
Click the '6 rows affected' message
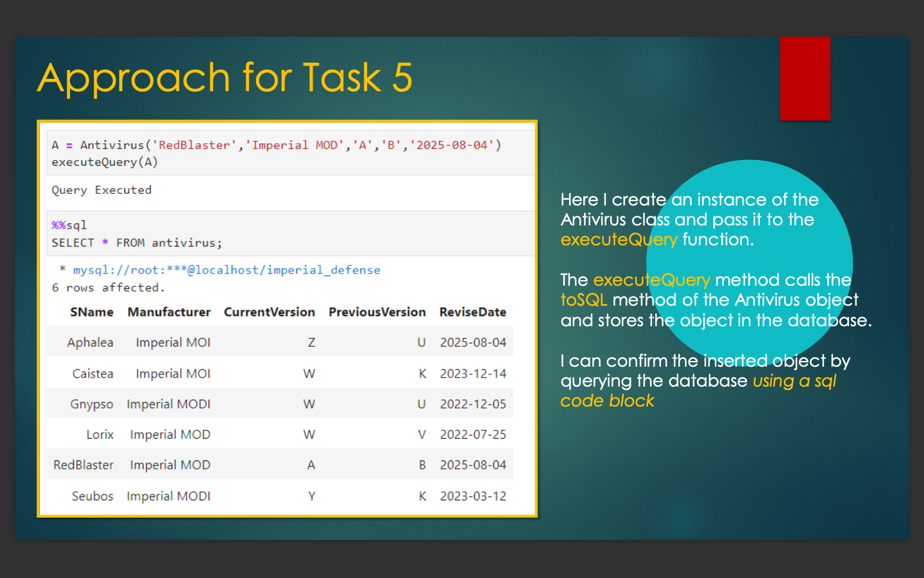tap(107, 287)
